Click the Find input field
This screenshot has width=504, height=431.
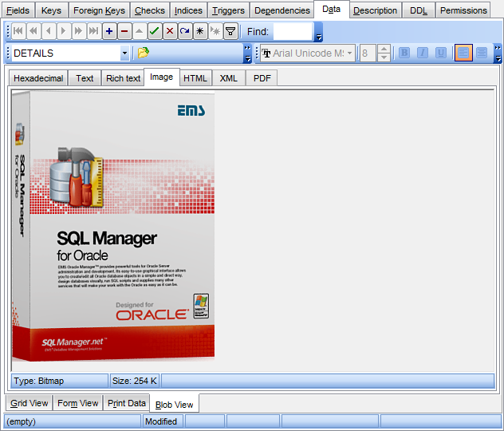[293, 32]
